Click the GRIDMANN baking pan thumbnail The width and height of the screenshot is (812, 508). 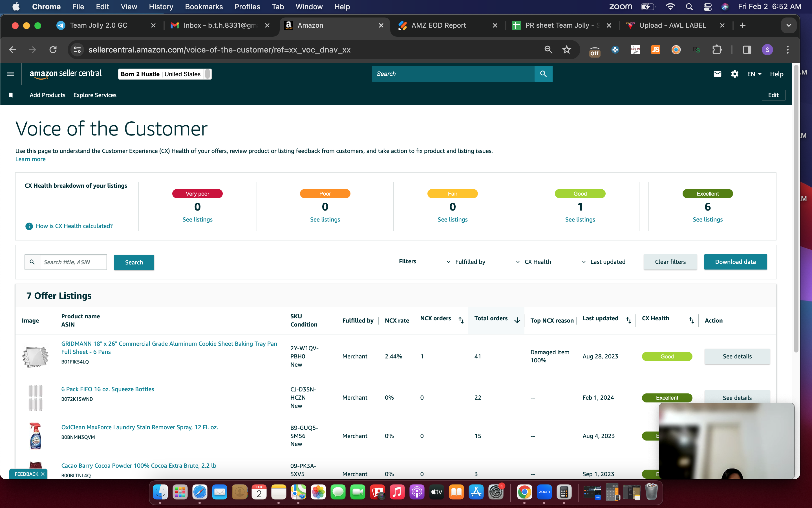35,356
